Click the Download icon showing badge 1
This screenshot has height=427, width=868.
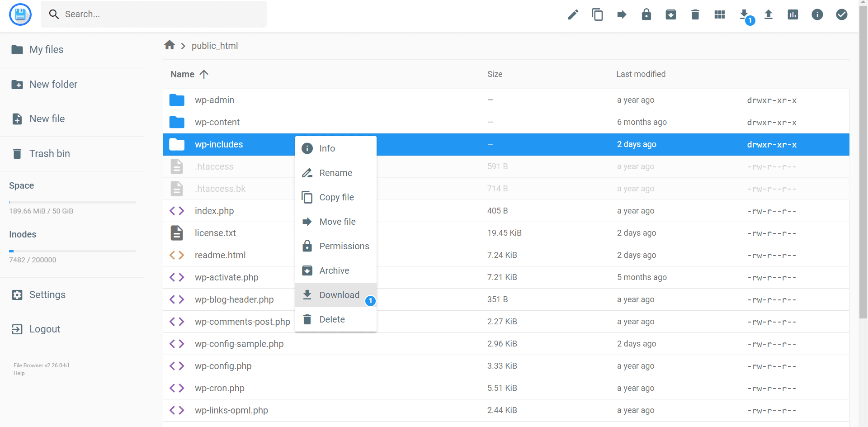[745, 14]
